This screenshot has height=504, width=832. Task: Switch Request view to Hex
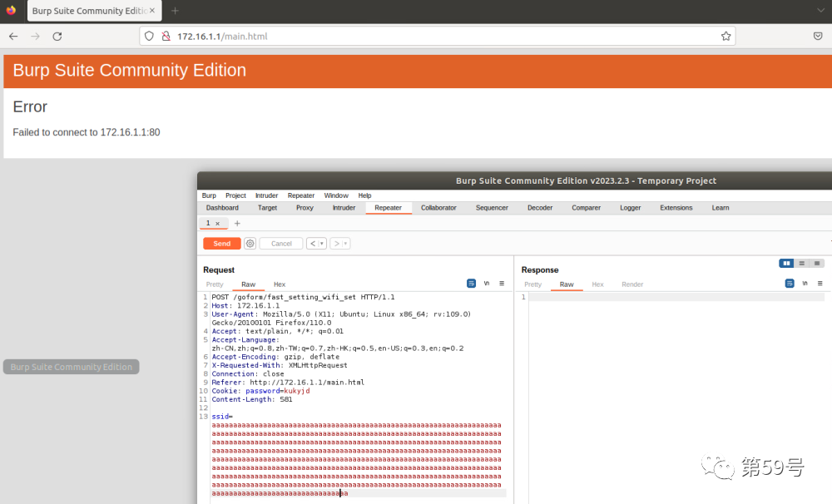point(280,284)
